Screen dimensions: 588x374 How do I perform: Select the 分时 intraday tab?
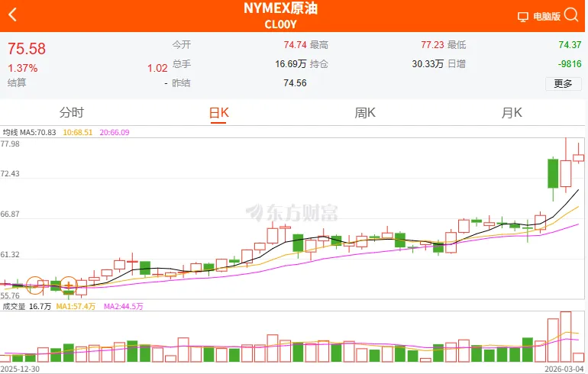click(72, 112)
